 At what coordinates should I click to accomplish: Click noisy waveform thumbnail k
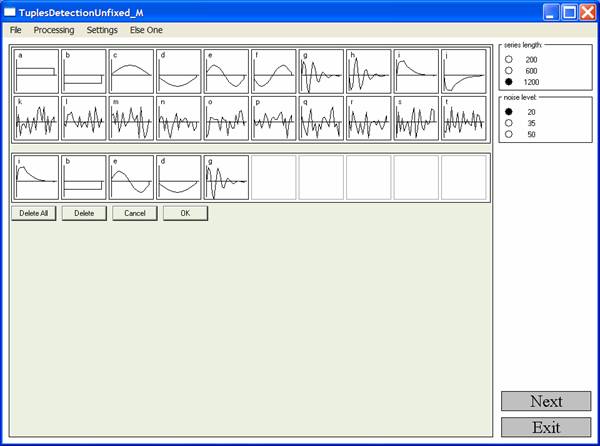(36, 118)
